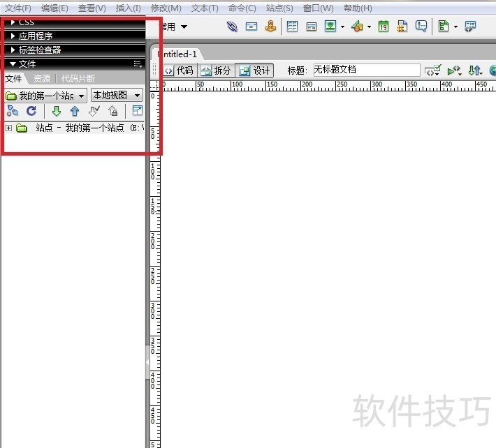Switch to 设计 view
Image resolution: width=496 pixels, height=448 pixels.
255,70
